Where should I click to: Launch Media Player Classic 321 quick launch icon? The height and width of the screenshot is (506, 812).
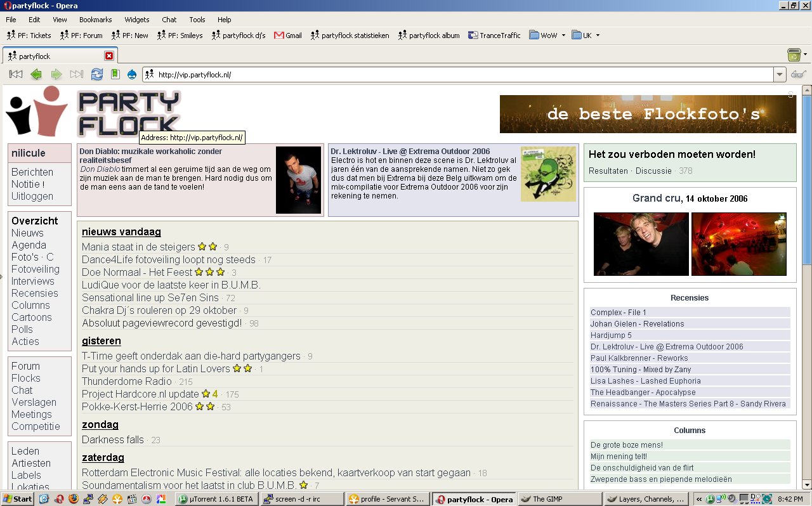point(132,499)
